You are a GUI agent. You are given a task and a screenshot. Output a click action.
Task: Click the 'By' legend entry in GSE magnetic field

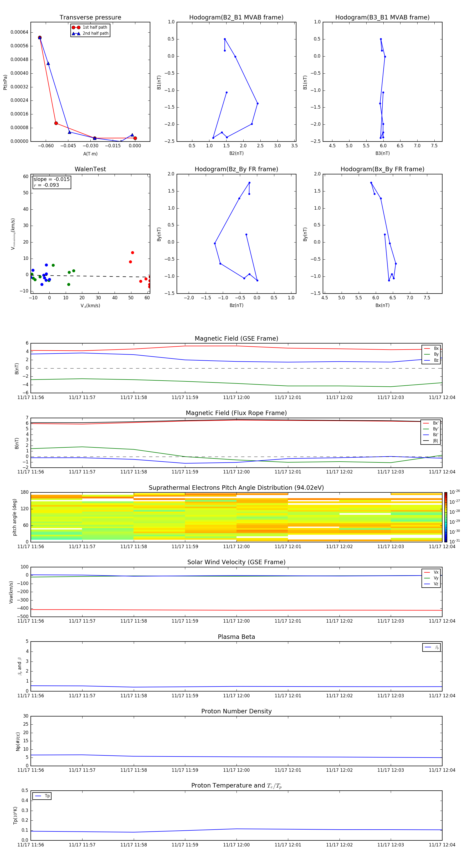tap(431, 354)
